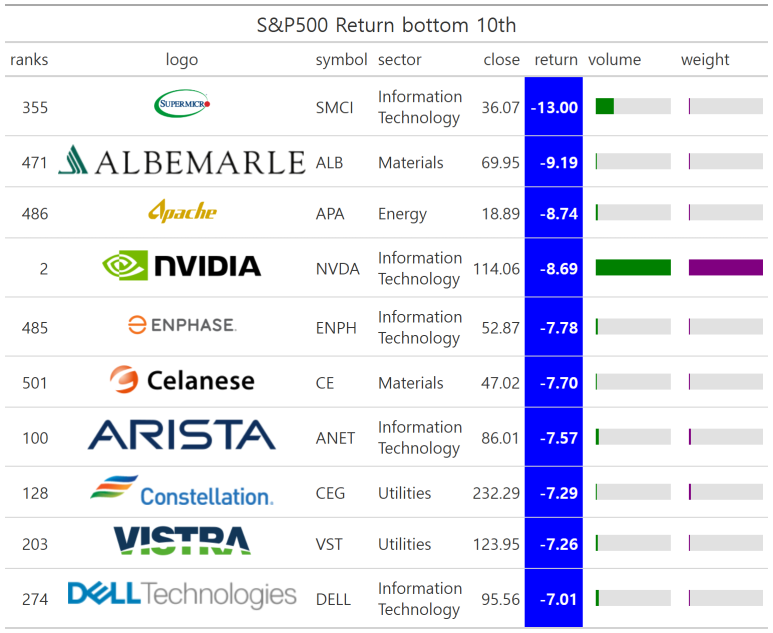The height and width of the screenshot is (633, 773).
Task: Select the Arista logo
Action: [x=182, y=435]
